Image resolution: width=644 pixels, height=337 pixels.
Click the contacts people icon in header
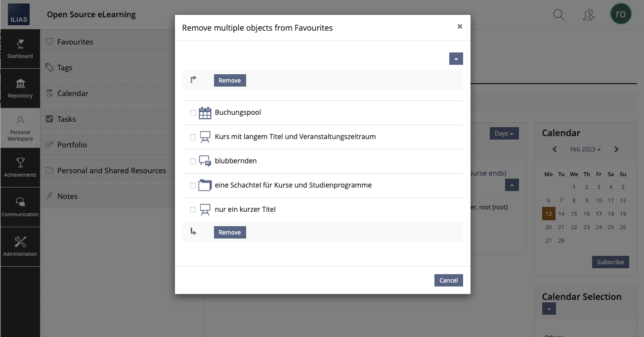coord(588,15)
